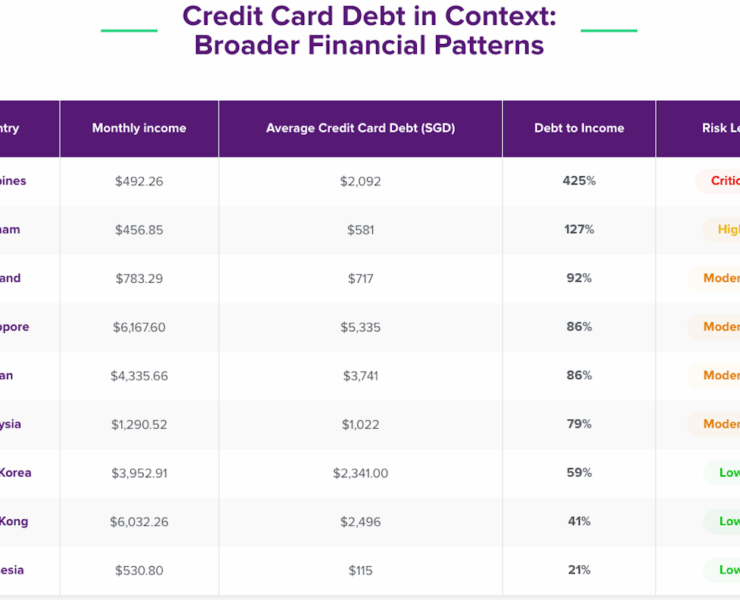
Task: Select the $2,092 credit card debt cell
Action: point(360,181)
